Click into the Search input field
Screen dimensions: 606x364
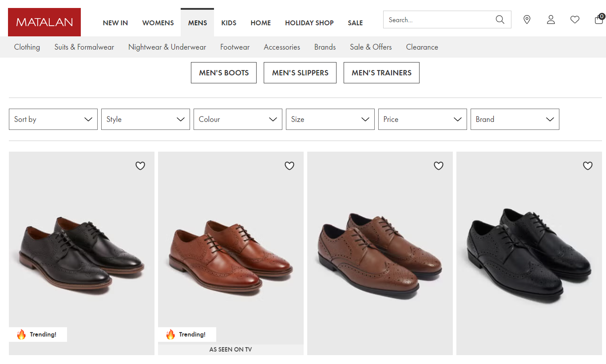point(440,20)
